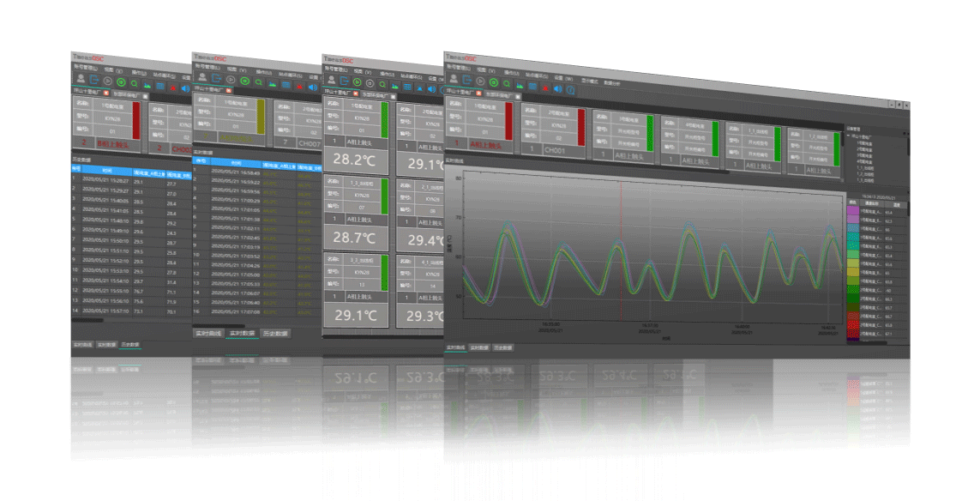Switch to 历史数据 tab below the chart
The height and width of the screenshot is (501, 980).
(x=502, y=348)
